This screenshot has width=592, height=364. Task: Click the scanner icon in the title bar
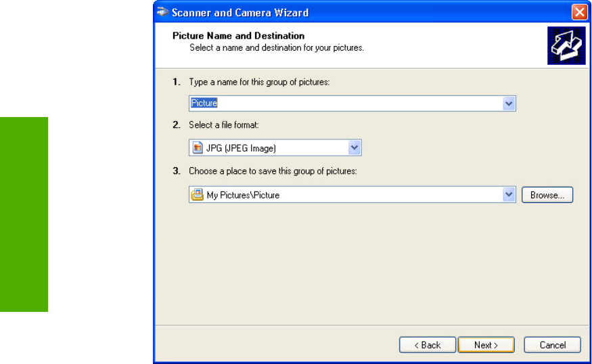pyautogui.click(x=162, y=12)
